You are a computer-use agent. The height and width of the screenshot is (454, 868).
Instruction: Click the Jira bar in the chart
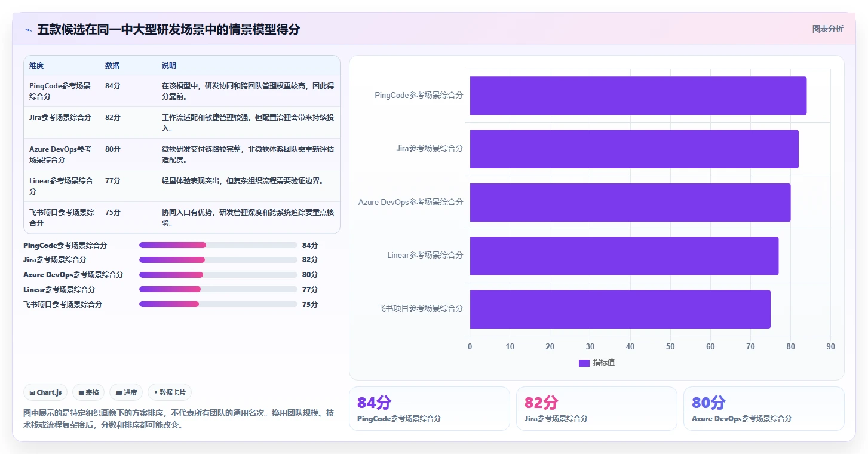(x=634, y=149)
